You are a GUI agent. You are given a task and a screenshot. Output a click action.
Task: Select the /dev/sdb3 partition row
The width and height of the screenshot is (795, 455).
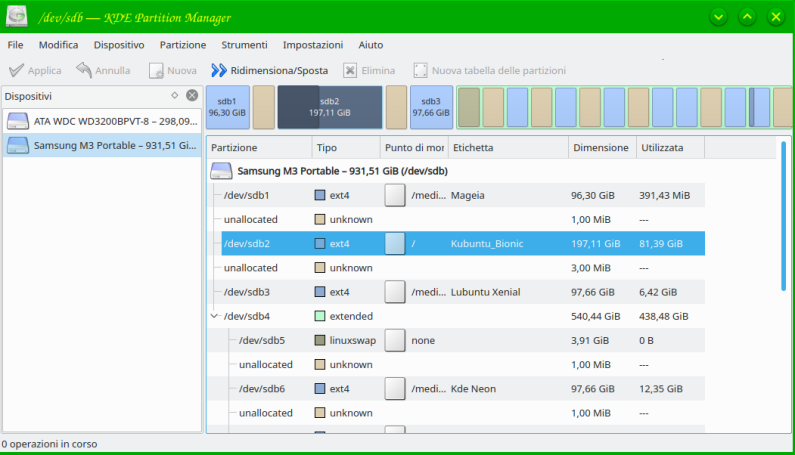[x=456, y=292]
